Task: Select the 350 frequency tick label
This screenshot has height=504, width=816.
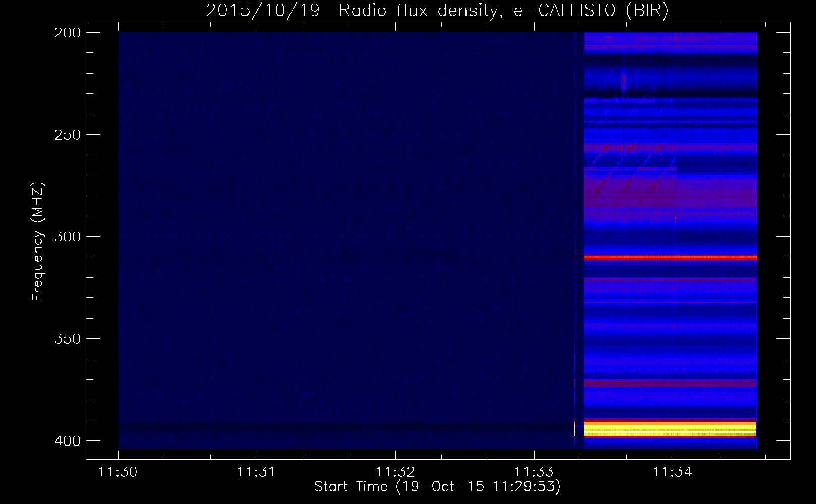Action: coord(68,339)
